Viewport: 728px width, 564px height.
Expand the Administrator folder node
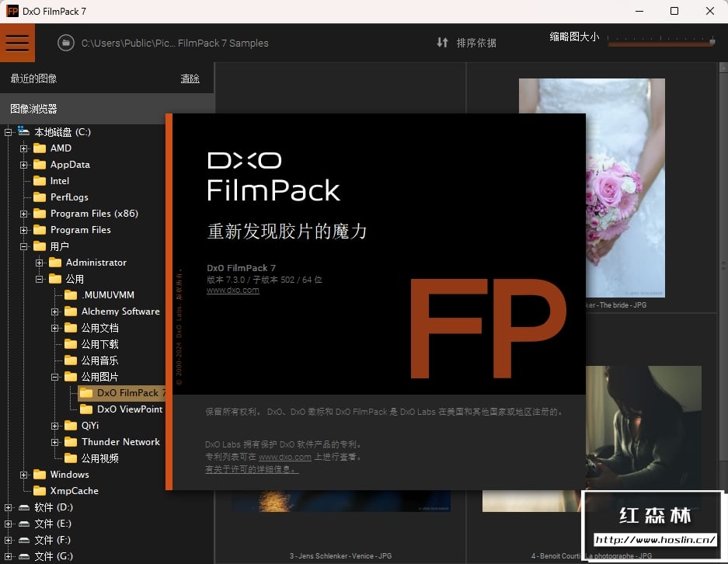[40, 263]
